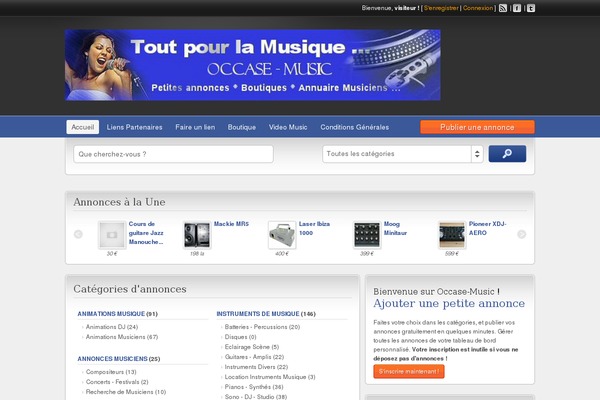
Task: Open Animations DJ (24) category
Action: tap(112, 327)
